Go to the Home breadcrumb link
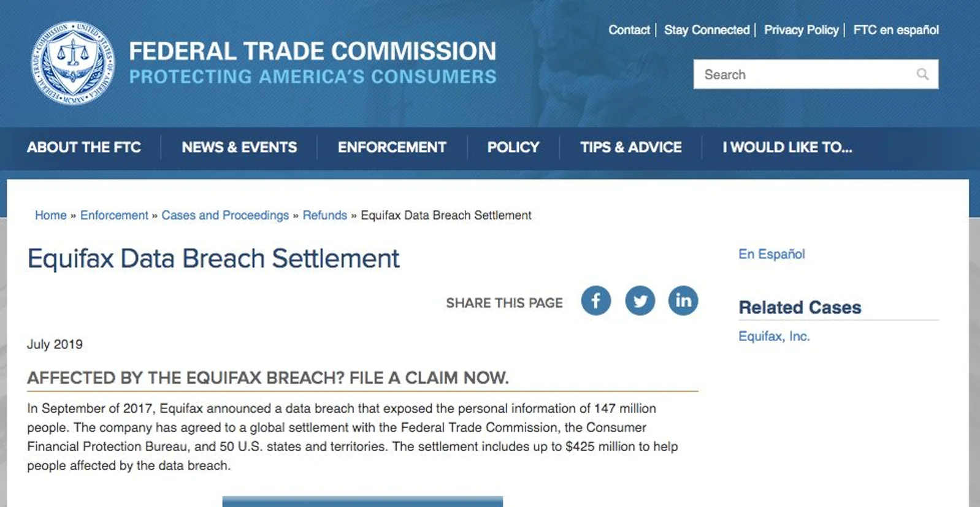The image size is (980, 507). click(51, 215)
